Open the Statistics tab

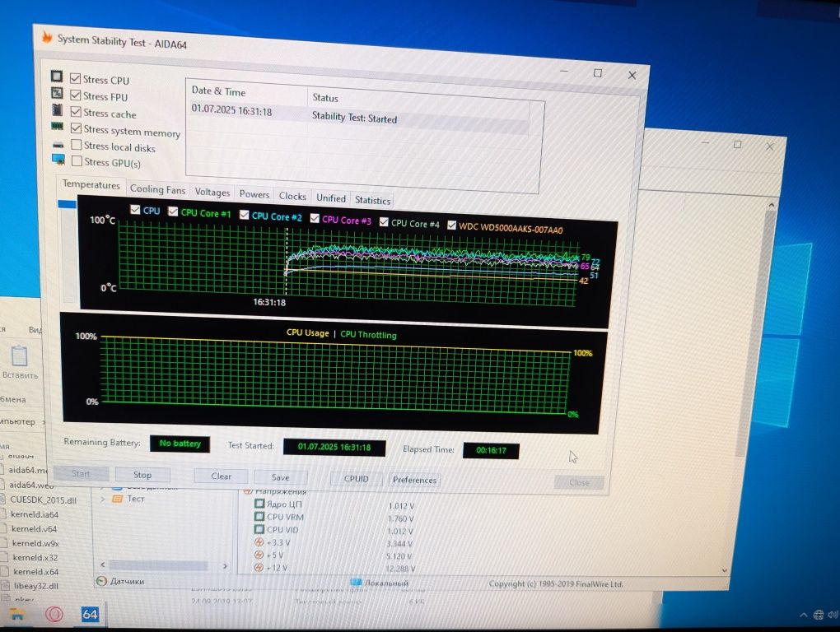click(372, 200)
